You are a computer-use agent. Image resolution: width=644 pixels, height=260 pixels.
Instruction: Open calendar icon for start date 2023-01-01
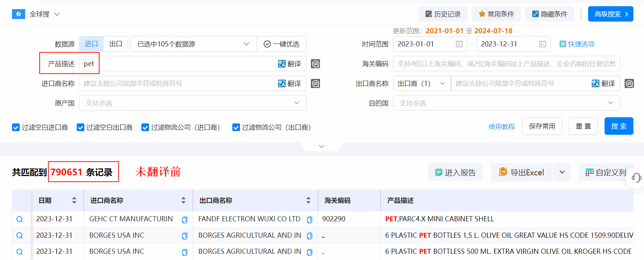coord(459,44)
